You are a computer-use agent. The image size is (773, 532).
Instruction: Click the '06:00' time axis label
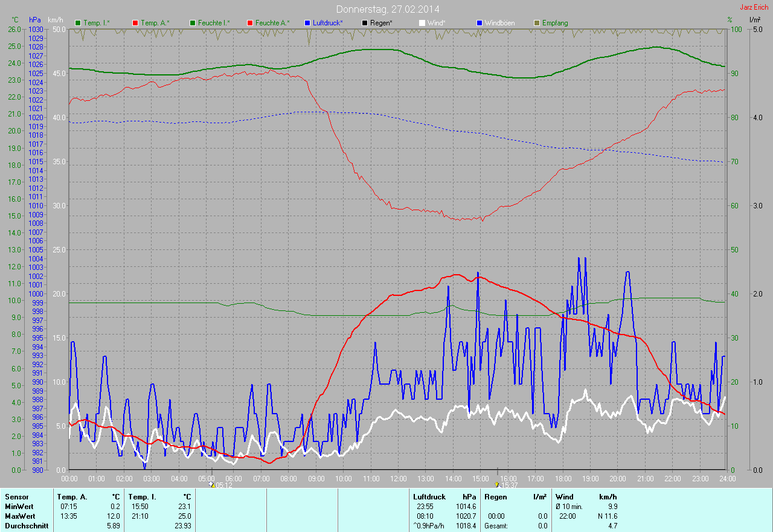point(233,478)
